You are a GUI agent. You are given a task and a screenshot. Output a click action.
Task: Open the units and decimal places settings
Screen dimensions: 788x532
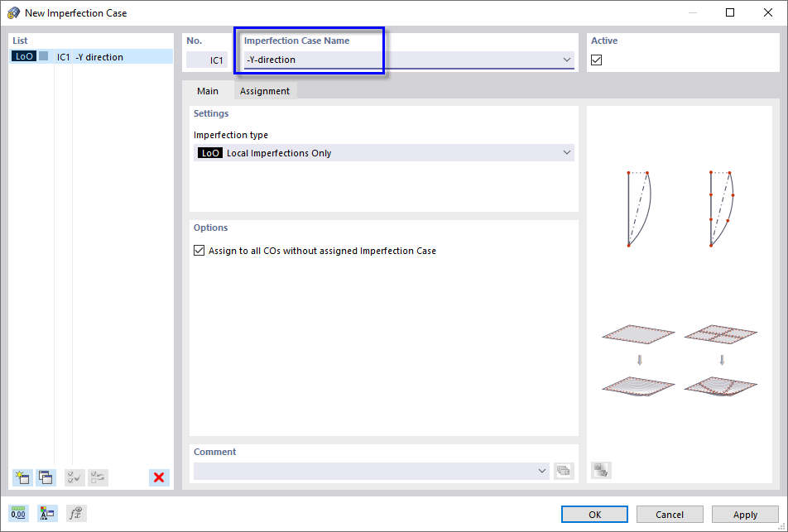pos(17,513)
